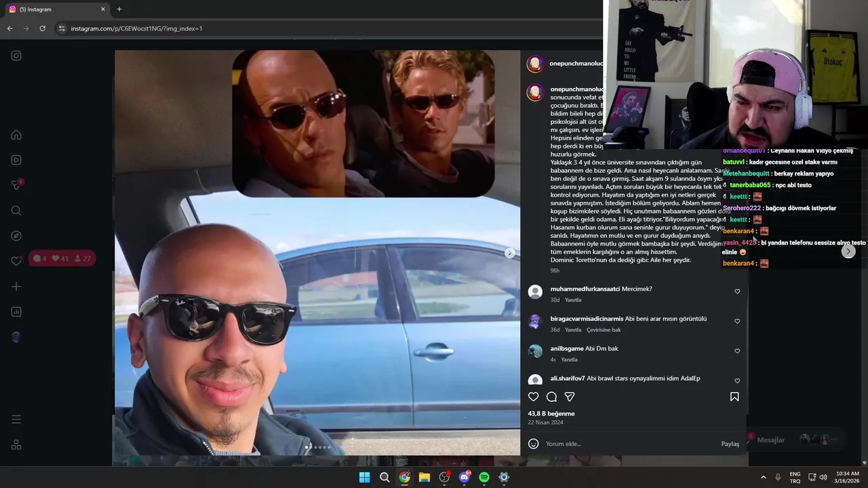Select the carousel pagination dots on the image
This screenshot has width=868, height=488.
(x=317, y=447)
